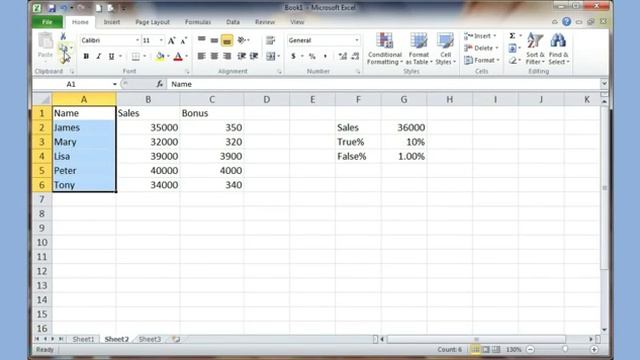The width and height of the screenshot is (640, 360).
Task: Open the File tab
Action: (x=47, y=22)
